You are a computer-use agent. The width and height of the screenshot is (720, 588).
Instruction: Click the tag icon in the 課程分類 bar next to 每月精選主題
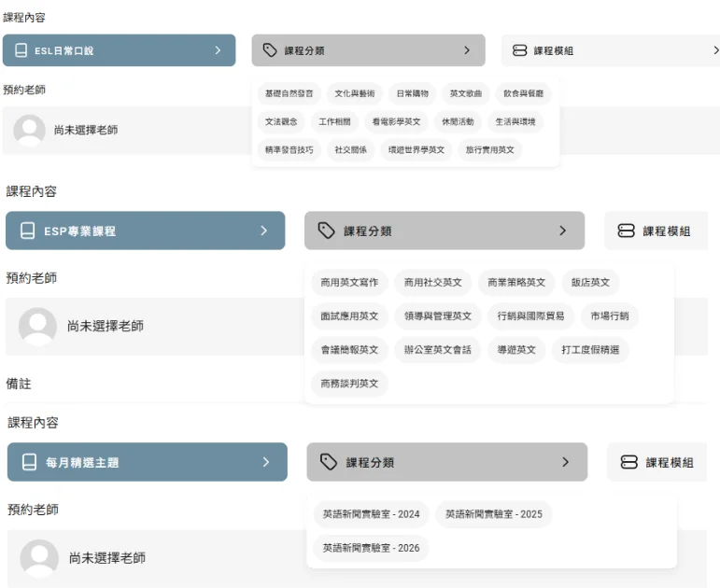point(329,462)
